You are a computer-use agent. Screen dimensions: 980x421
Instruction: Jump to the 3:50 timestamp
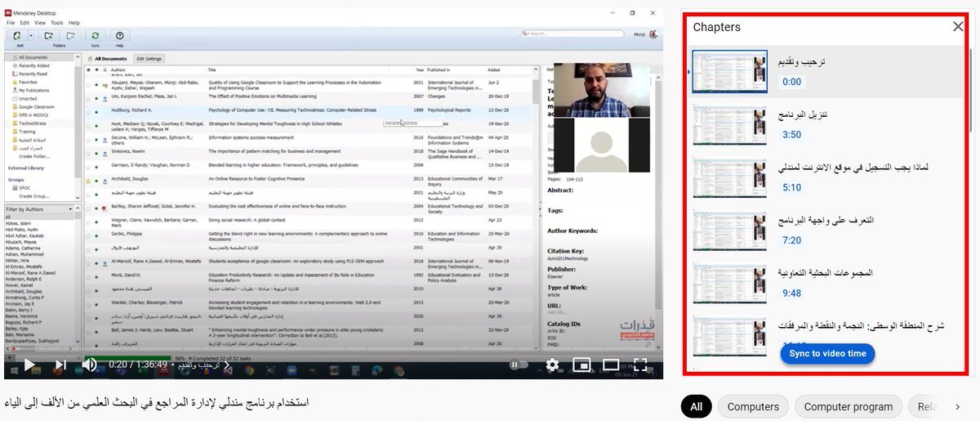click(791, 135)
